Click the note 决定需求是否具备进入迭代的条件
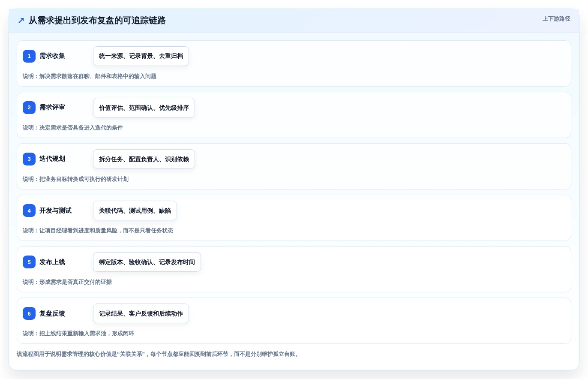The image size is (588, 379). pos(73,128)
